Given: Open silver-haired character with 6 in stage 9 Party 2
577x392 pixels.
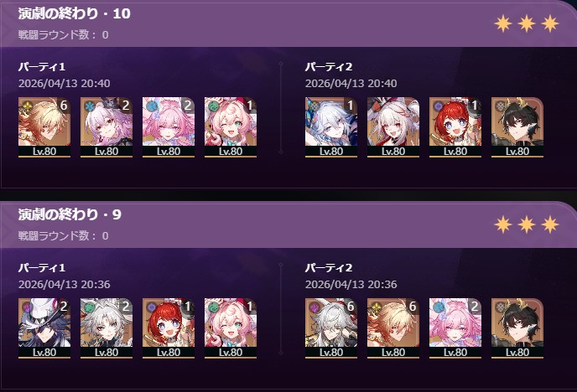Looking at the screenshot, I should [x=330, y=328].
